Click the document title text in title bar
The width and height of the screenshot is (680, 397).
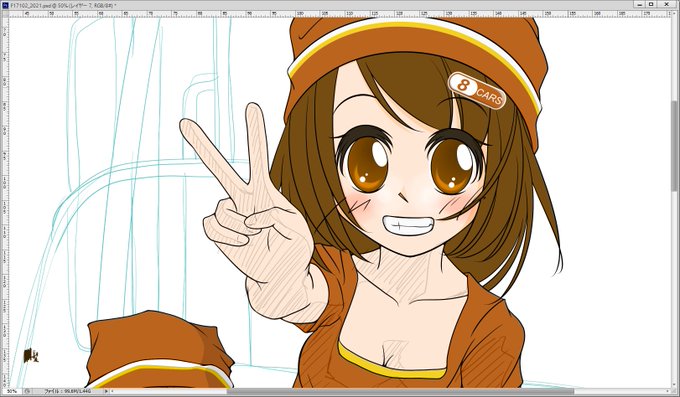pyautogui.click(x=65, y=5)
